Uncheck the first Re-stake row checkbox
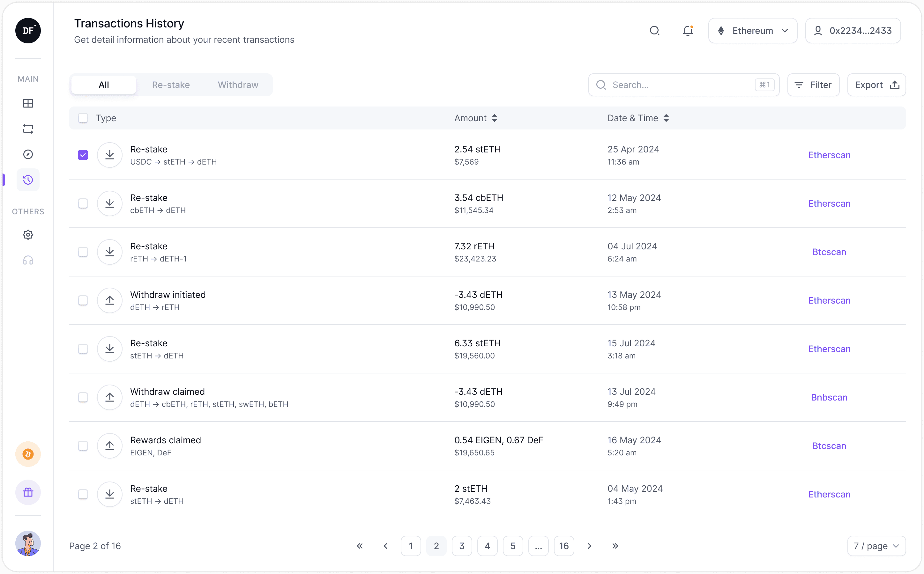 tap(83, 155)
